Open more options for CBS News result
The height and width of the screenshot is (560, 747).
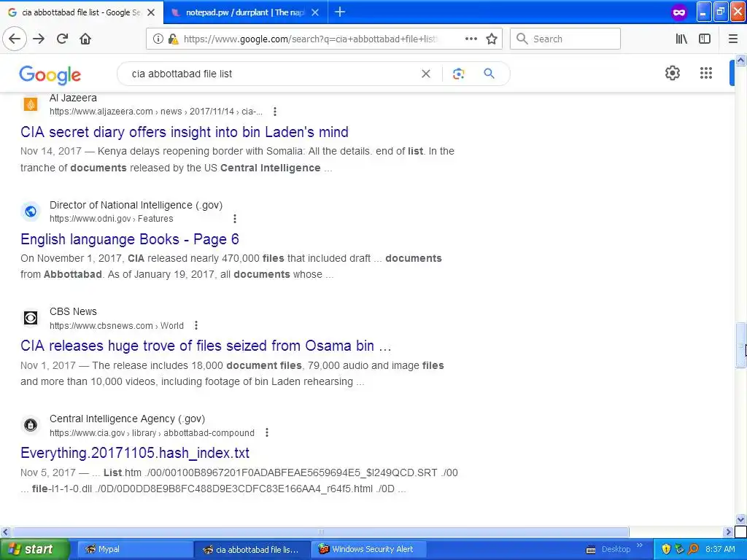[x=196, y=326]
